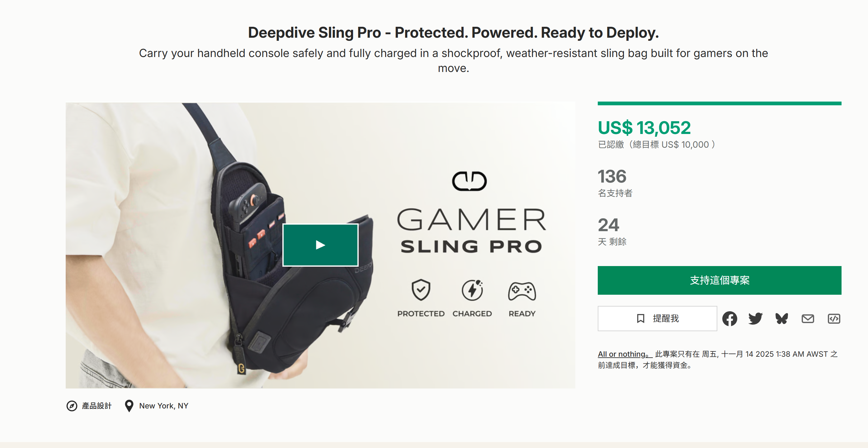Open the 產品設計 category link
This screenshot has height=448, width=868.
tap(97, 406)
